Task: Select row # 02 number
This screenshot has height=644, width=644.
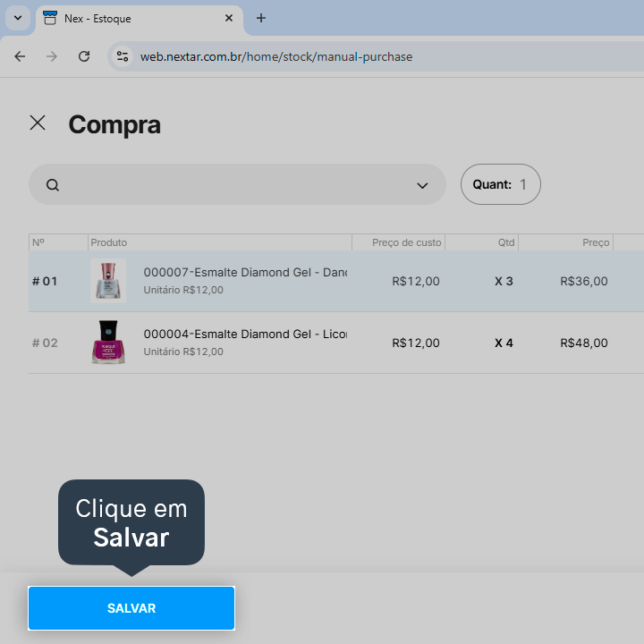Action: [45, 343]
